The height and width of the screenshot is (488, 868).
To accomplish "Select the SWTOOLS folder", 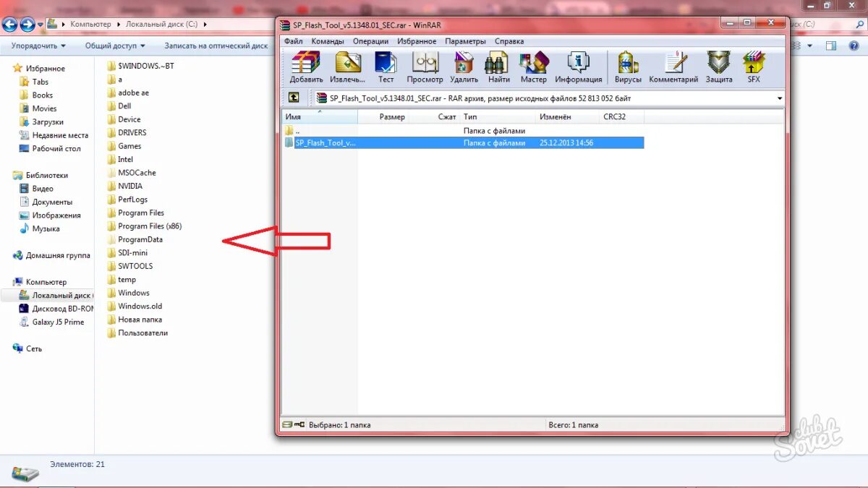I will (x=130, y=266).
